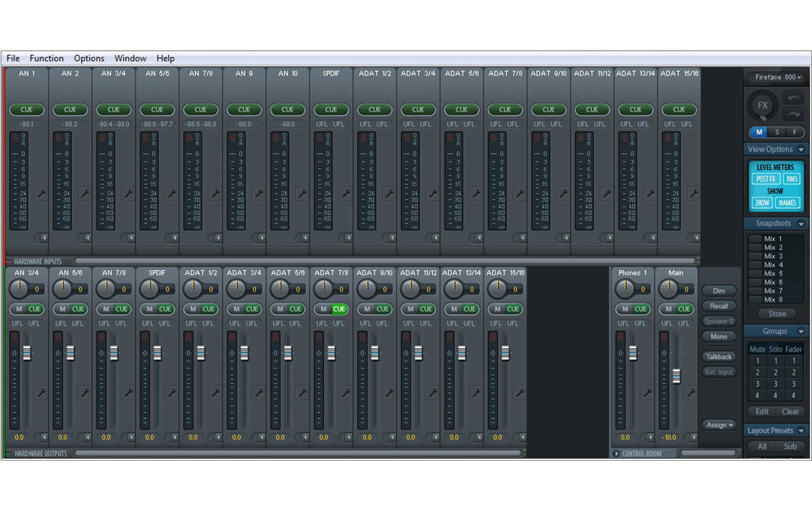Click the Recall button
The image size is (812, 511).
719,306
